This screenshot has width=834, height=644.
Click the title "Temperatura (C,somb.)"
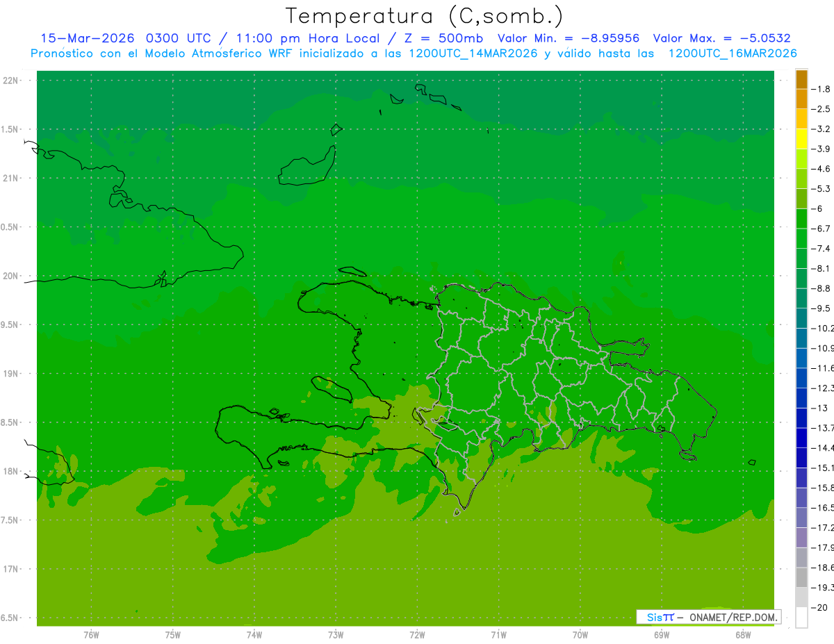[425, 15]
